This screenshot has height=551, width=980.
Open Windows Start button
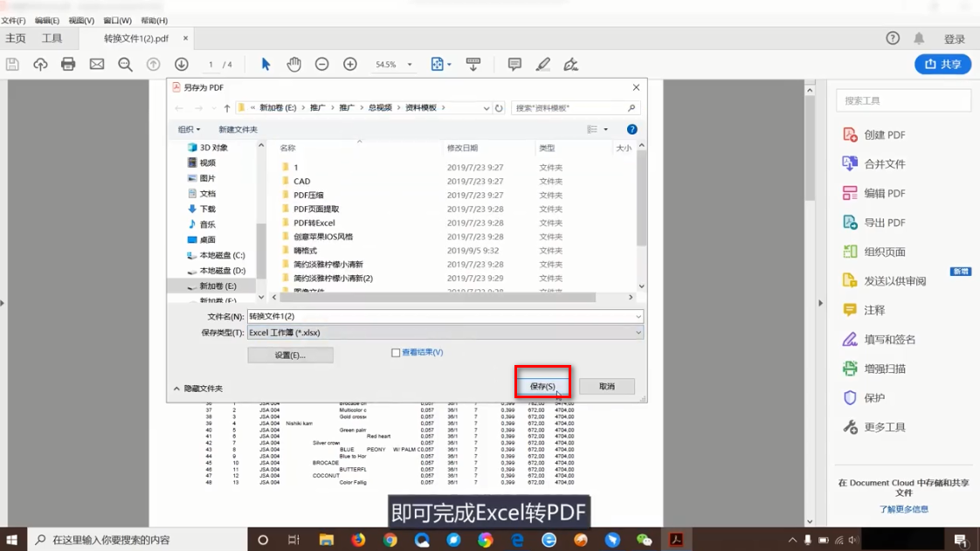[12, 540]
